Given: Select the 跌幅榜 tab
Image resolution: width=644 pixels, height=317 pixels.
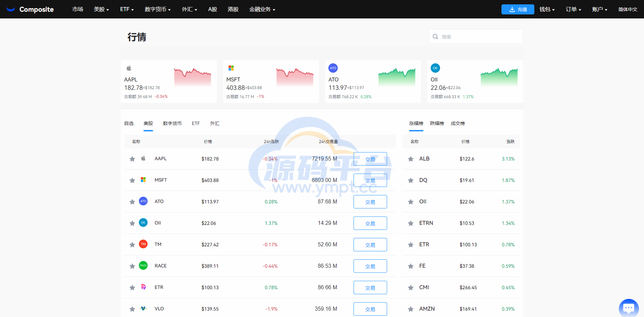Looking at the screenshot, I should (437, 123).
